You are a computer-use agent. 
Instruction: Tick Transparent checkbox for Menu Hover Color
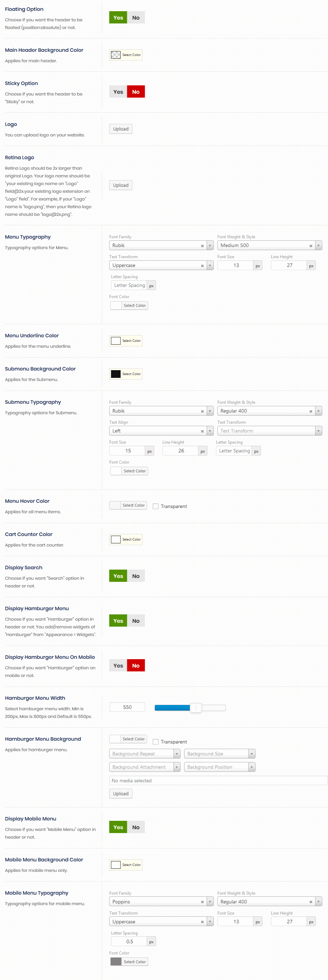tap(156, 506)
